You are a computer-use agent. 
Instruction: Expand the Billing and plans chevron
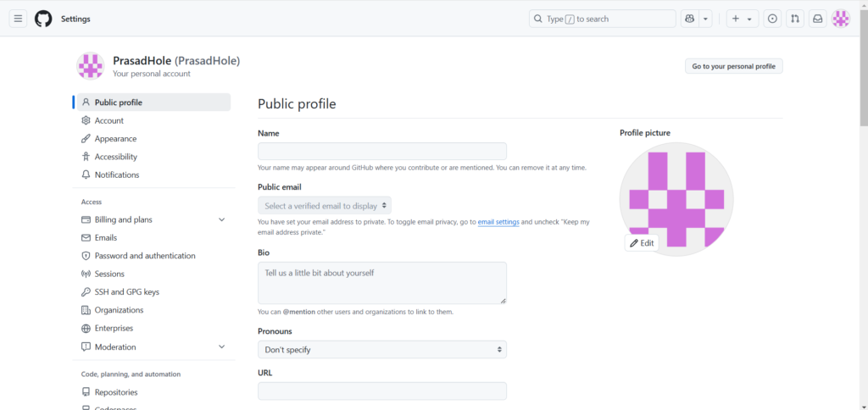(x=221, y=219)
